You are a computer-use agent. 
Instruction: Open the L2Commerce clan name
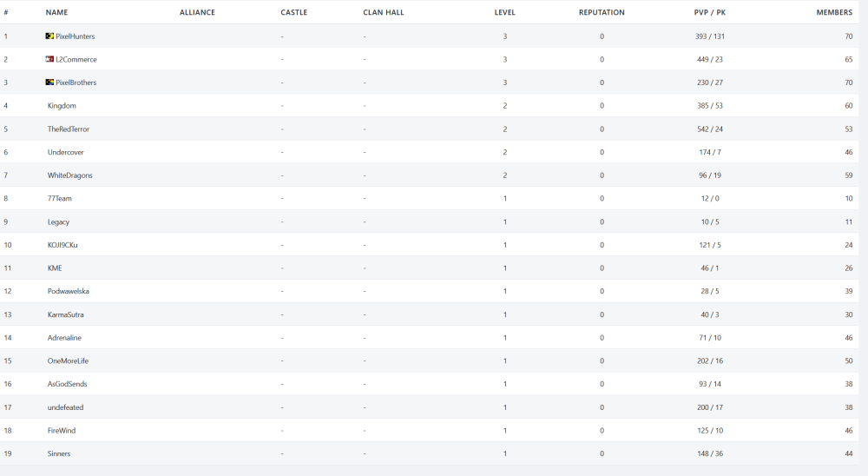point(76,59)
